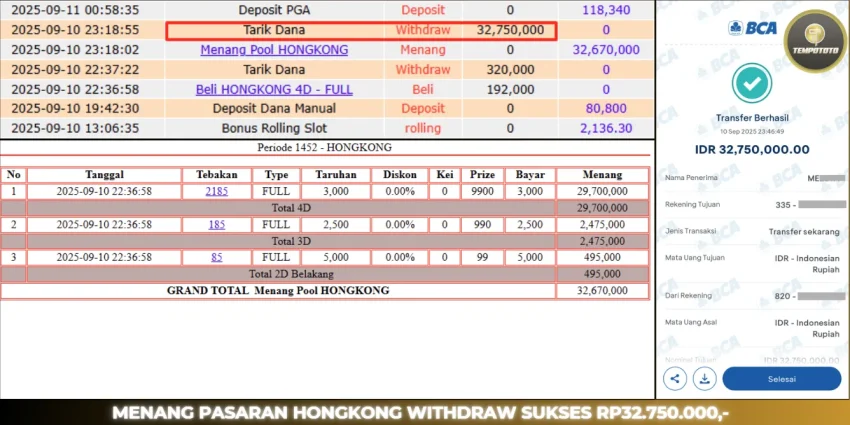Click the Total 2D Belakang row label

click(291, 274)
